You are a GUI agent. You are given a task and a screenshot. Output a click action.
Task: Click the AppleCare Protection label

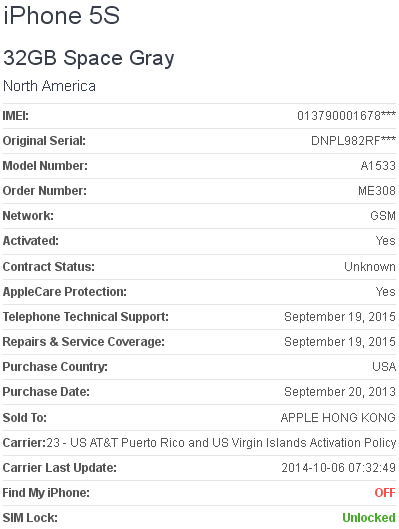tap(65, 292)
